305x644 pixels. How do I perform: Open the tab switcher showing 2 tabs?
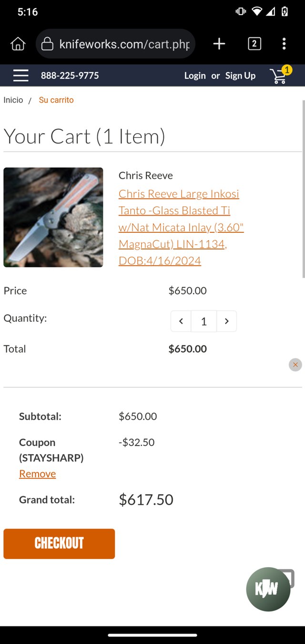click(254, 44)
